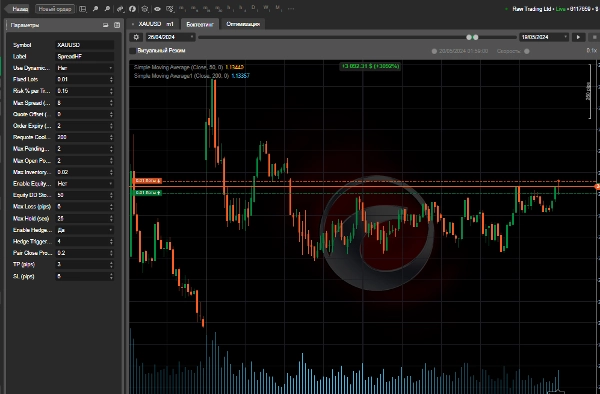This screenshot has width=600, height=394.
Task: Adjust the Max Spread stepper
Action: tap(111, 103)
